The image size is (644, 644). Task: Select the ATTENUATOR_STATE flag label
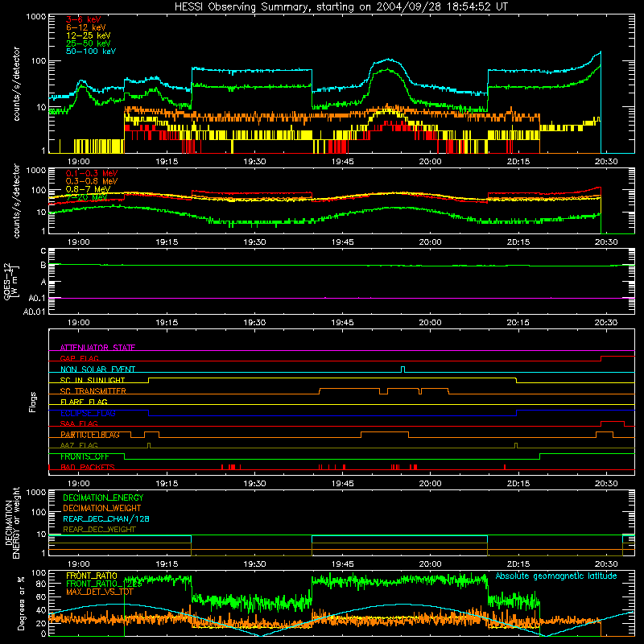click(x=97, y=348)
